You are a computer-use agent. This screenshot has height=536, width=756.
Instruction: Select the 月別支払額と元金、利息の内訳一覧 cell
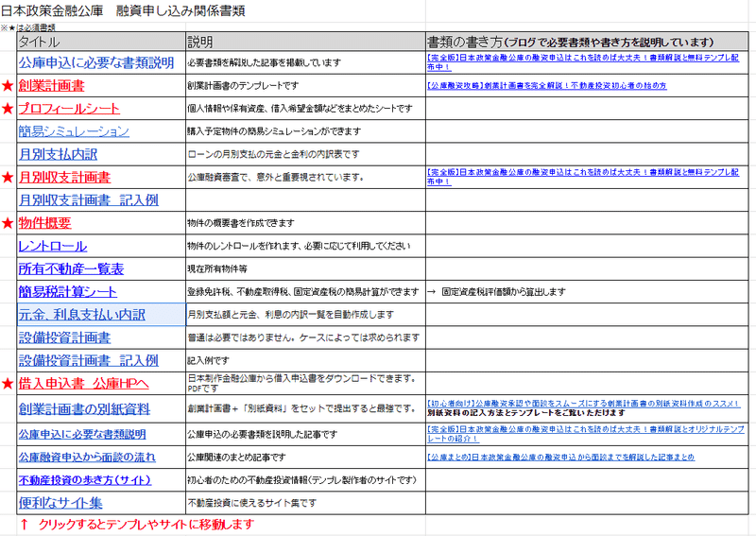tap(305, 315)
